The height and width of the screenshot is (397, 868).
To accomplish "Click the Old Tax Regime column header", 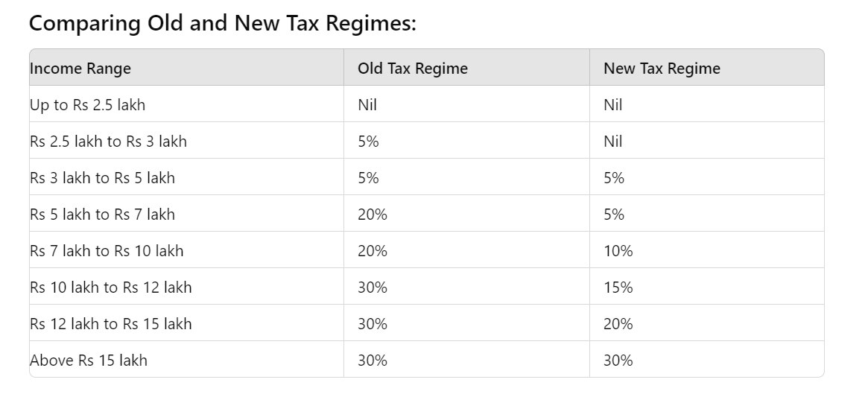I will coord(413,69).
